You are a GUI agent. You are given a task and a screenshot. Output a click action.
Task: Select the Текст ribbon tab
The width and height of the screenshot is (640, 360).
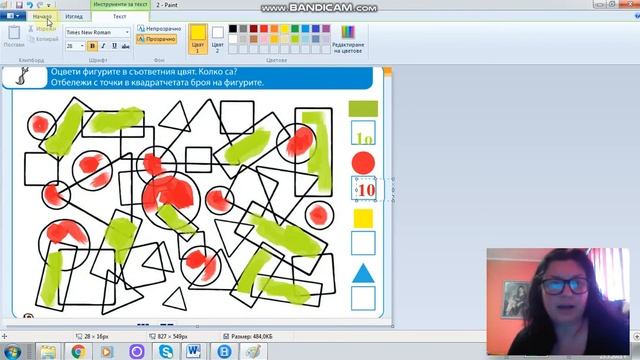pos(120,16)
